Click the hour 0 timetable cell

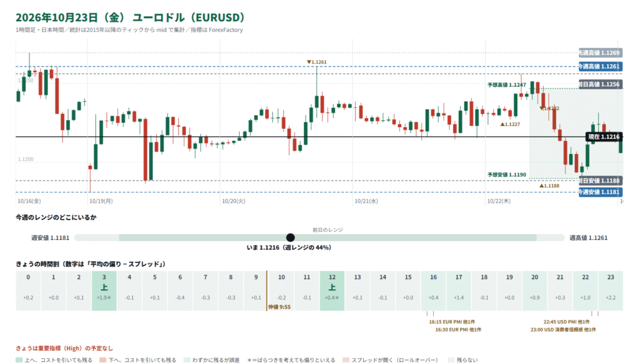coord(28,290)
